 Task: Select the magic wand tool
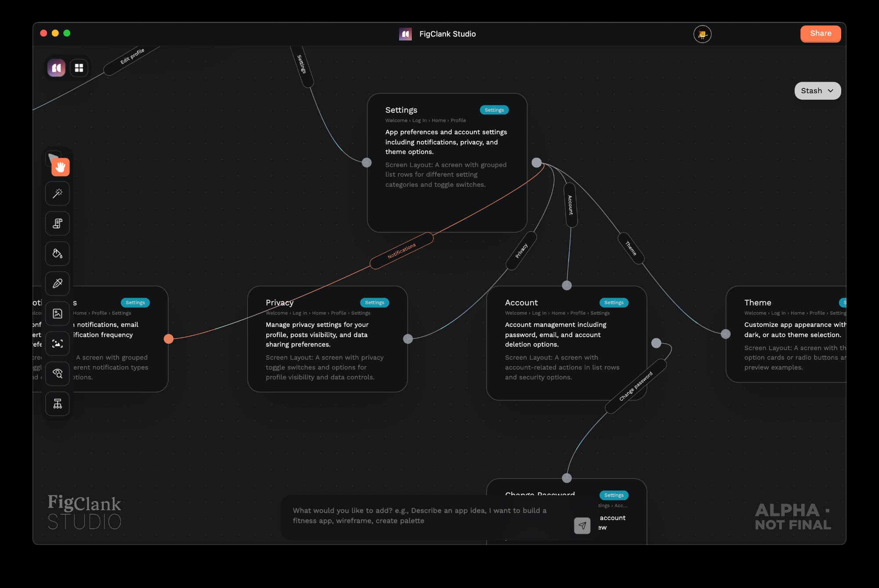point(58,193)
